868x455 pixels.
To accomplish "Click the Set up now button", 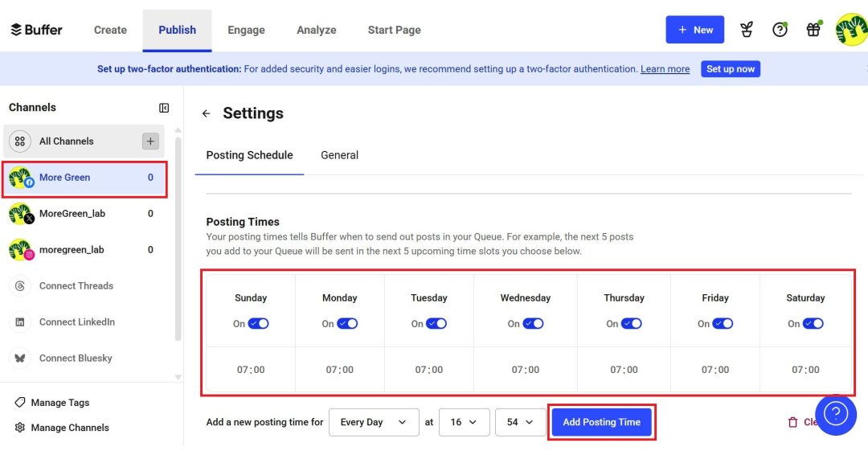I will pos(730,69).
